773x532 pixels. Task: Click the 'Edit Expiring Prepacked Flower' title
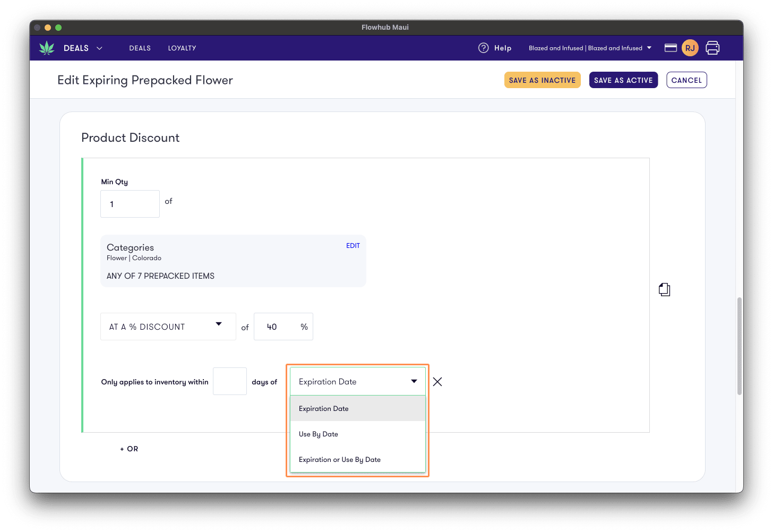[145, 80]
